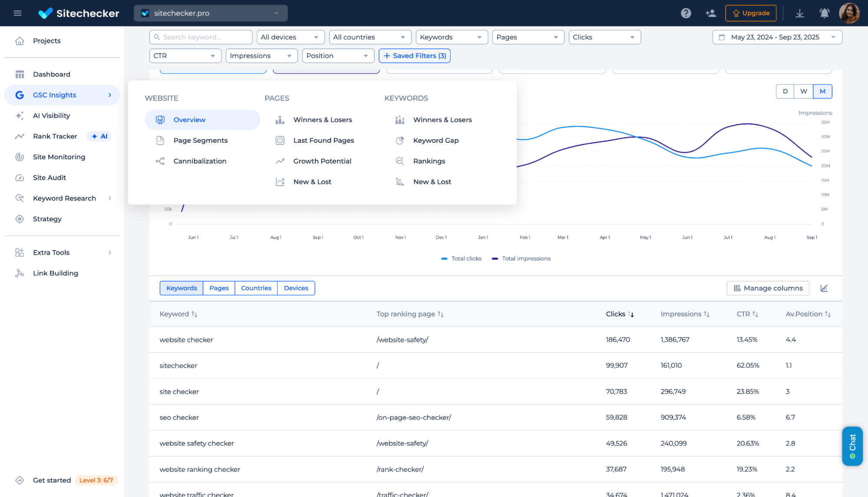Viewport: 868px width, 497px height.
Task: Open the sitechecker.pro project dropdown
Action: [211, 13]
